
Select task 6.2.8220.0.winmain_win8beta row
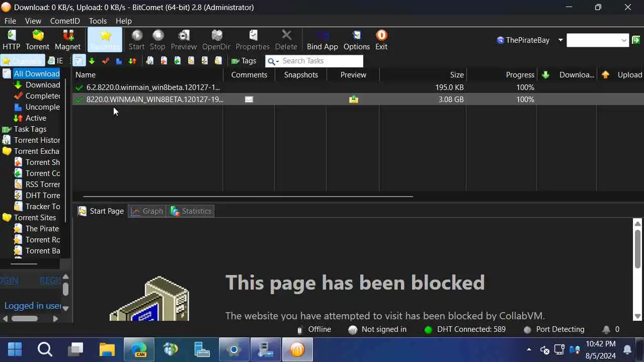tap(358, 87)
